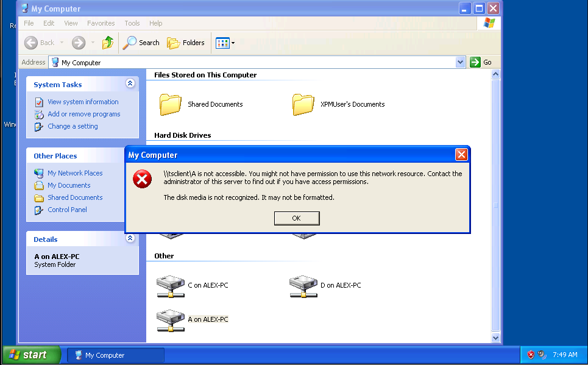Select the Shared Documents folder icon
The width and height of the screenshot is (588, 365).
(171, 104)
